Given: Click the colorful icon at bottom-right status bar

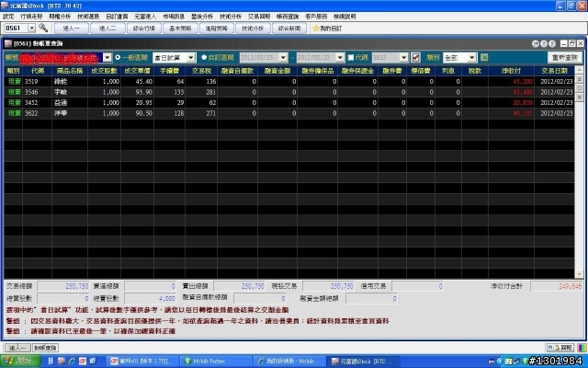Looking at the screenshot, I should tap(580, 348).
